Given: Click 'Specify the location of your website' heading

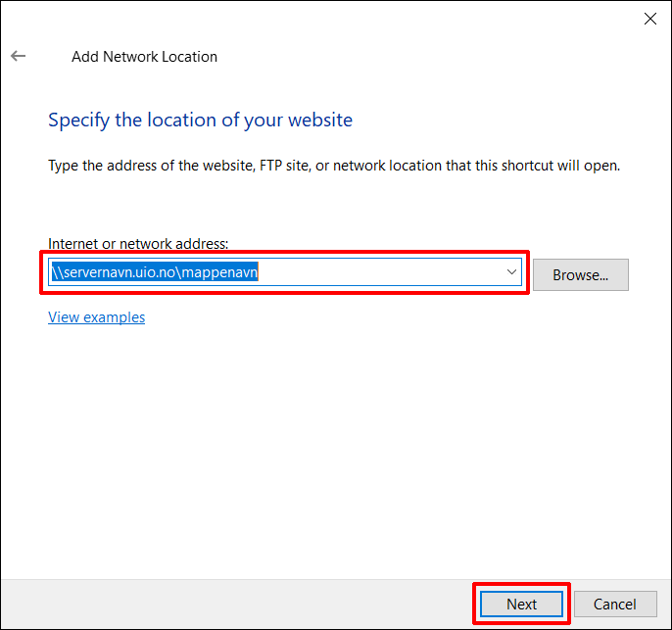Looking at the screenshot, I should (200, 120).
